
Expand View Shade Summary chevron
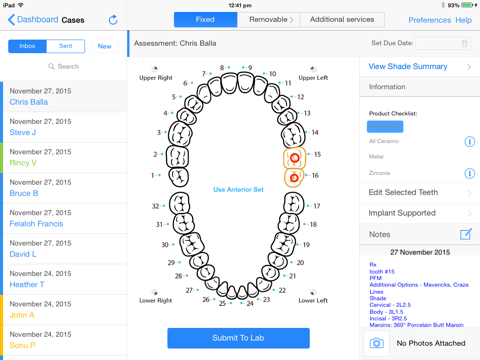[469, 67]
